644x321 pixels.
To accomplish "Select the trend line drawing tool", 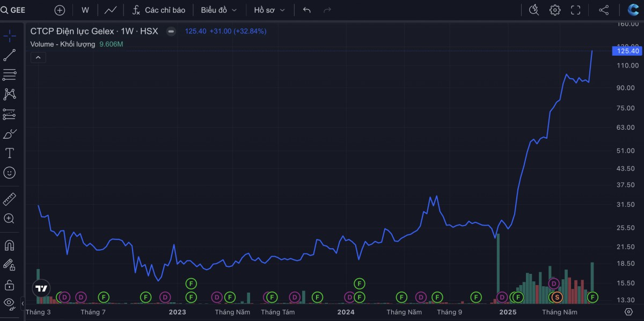I will coord(9,55).
